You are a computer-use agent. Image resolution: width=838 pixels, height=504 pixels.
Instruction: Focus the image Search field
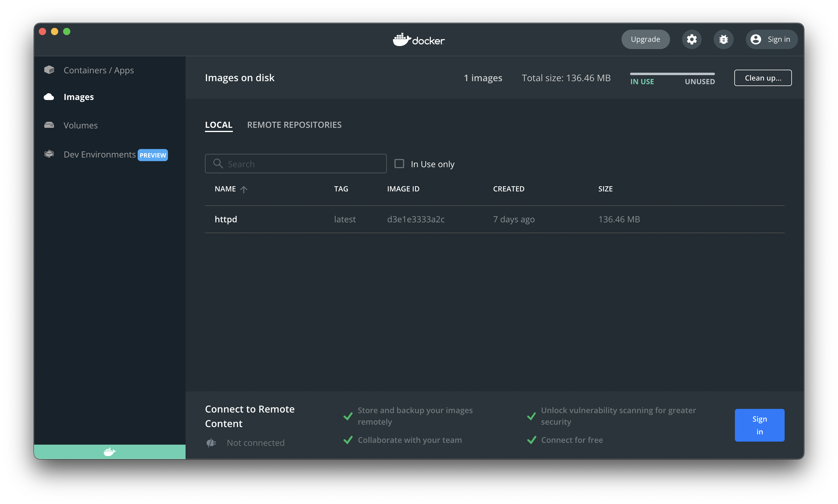(303, 164)
